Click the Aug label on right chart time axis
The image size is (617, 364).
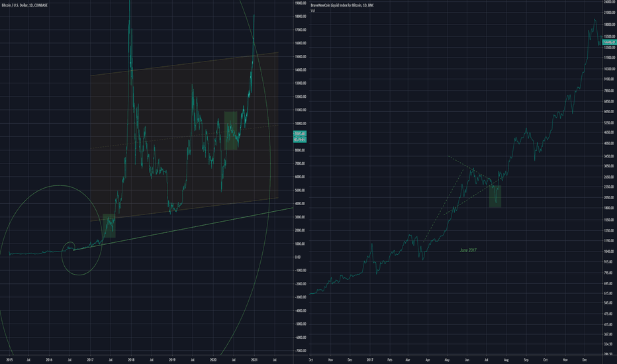(506, 359)
